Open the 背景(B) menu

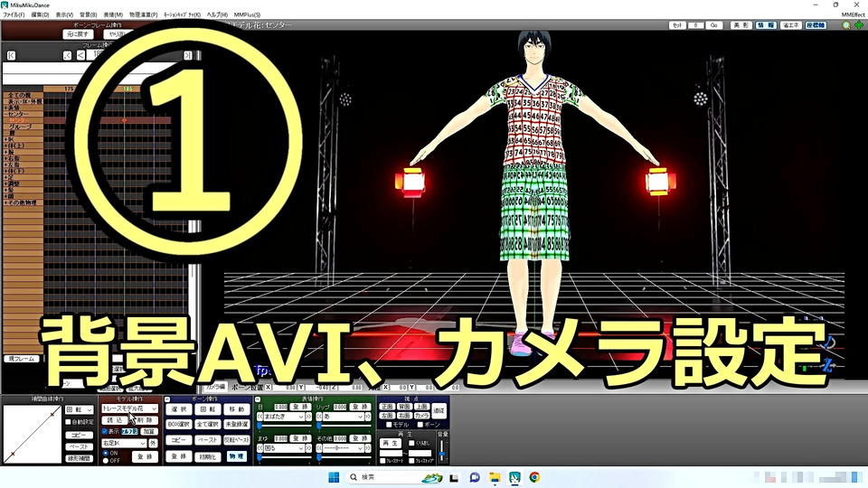88,15
